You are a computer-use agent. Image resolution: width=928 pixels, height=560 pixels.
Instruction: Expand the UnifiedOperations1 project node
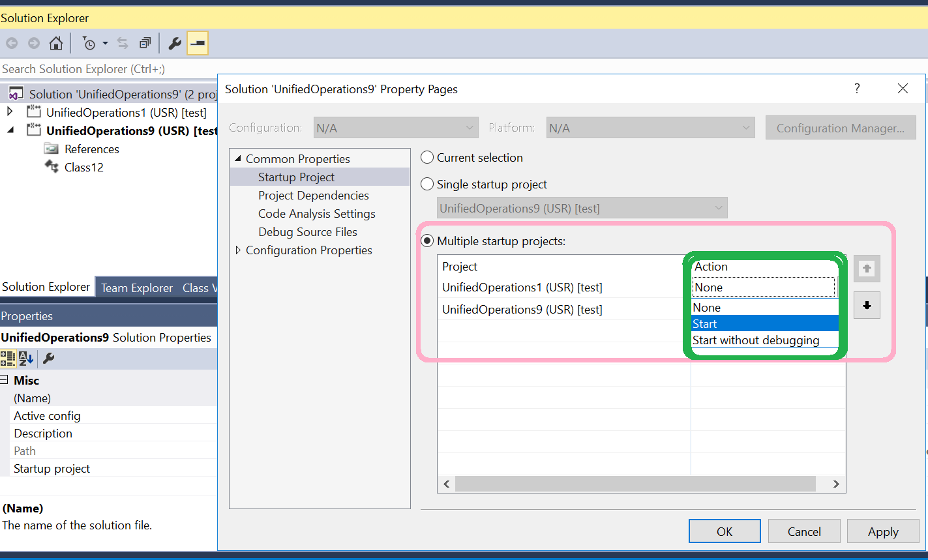(x=10, y=111)
